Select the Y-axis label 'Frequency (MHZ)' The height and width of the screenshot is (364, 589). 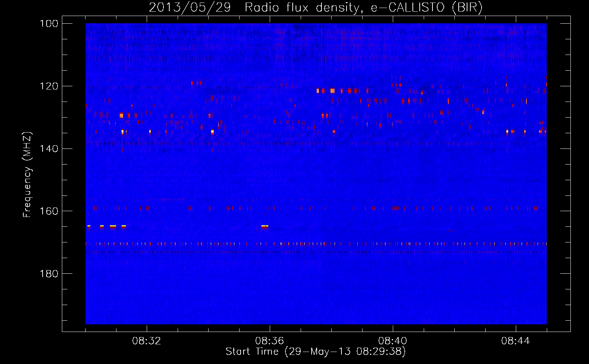[x=28, y=175]
